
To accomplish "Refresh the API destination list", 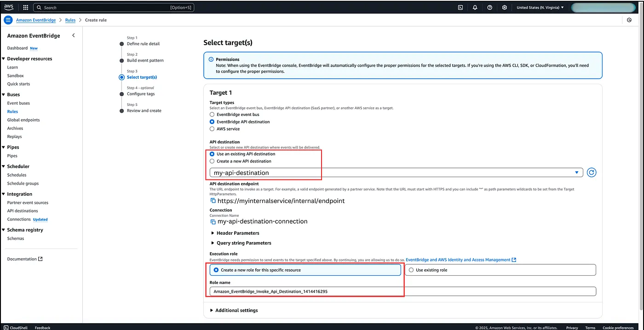I will click(x=592, y=173).
